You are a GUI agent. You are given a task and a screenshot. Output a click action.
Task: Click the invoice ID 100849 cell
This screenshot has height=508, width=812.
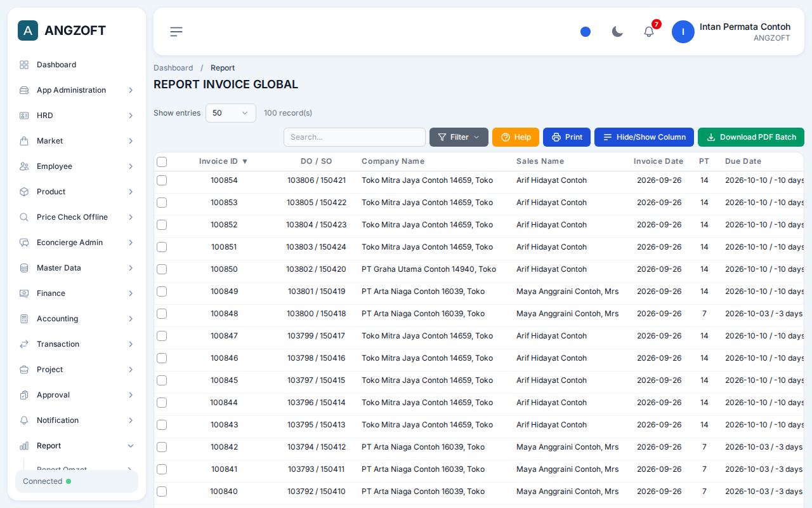click(x=224, y=291)
